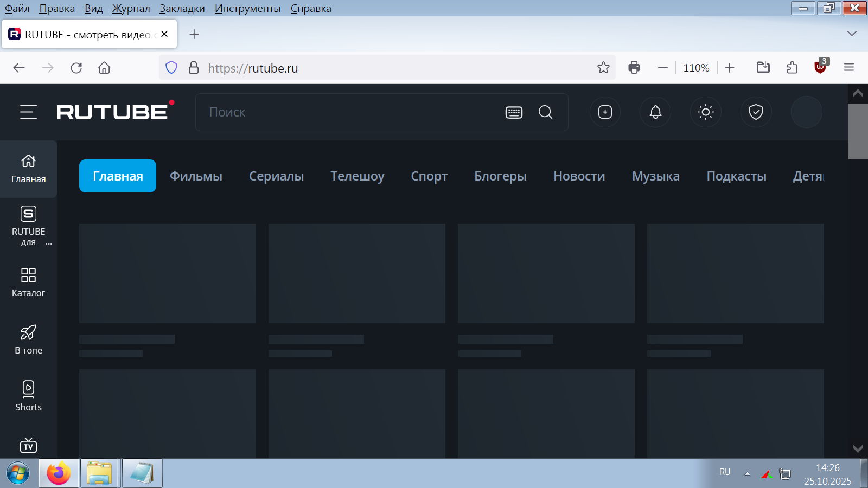
Task: Open the RUTUBE hamburger side menu
Action: click(x=28, y=112)
